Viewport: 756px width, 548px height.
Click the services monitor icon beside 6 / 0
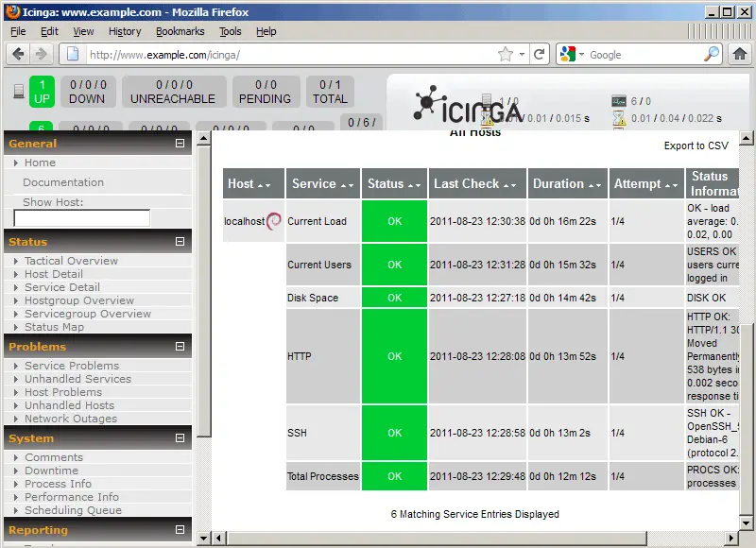[x=619, y=101]
